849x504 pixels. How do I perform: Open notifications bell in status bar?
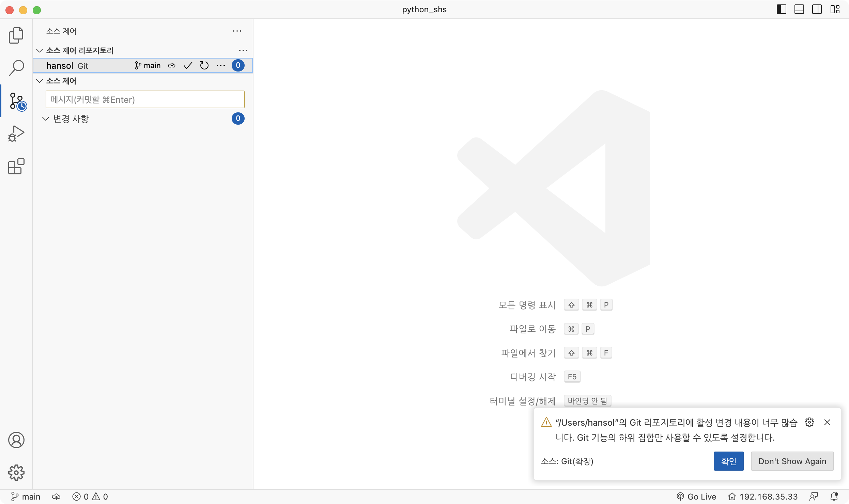click(834, 497)
